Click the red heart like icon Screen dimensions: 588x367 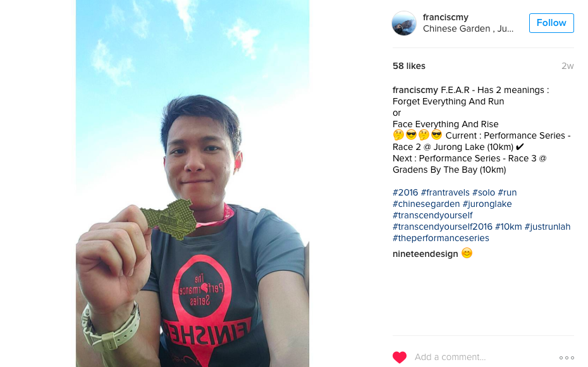[x=400, y=357]
